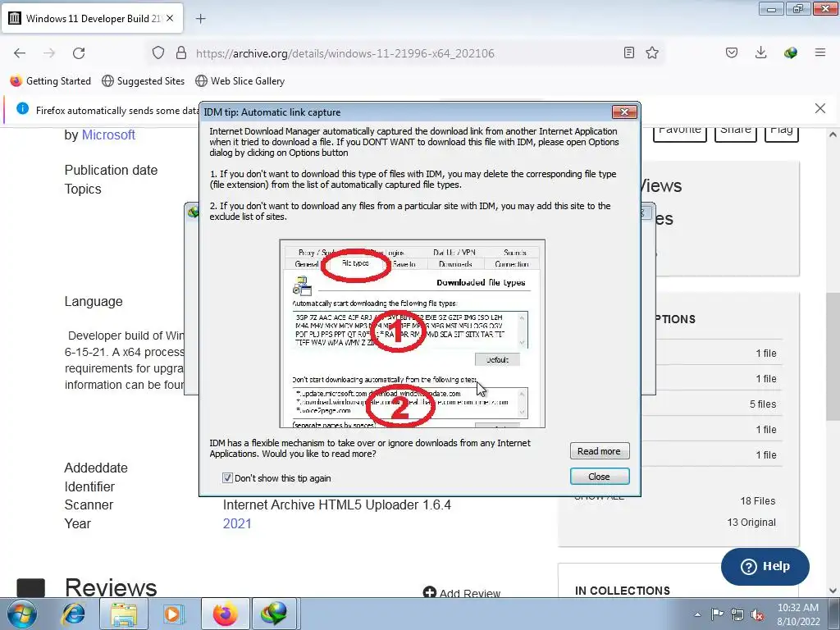This screenshot has width=840, height=630.
Task: Open the Web Slice Gallery bookmark
Action: 240,81
